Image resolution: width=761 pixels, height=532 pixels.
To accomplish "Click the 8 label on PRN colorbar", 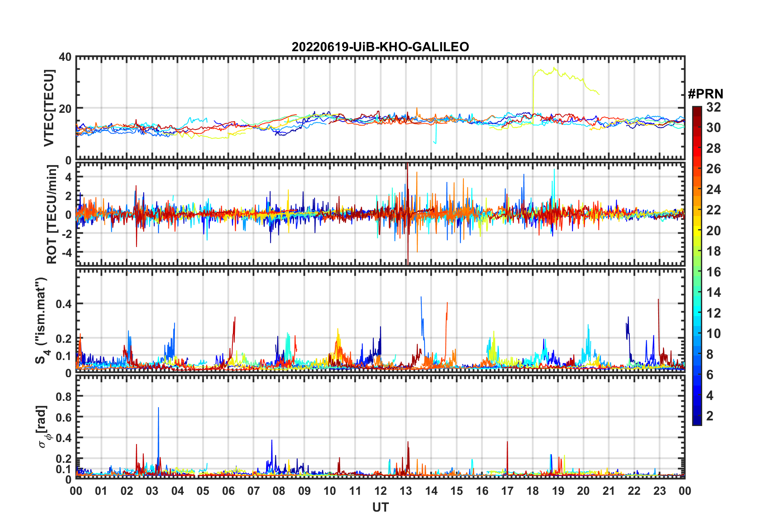I will click(710, 354).
